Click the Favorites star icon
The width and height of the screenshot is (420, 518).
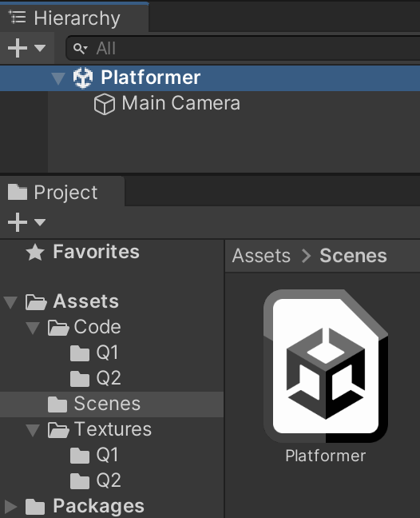[35, 253]
